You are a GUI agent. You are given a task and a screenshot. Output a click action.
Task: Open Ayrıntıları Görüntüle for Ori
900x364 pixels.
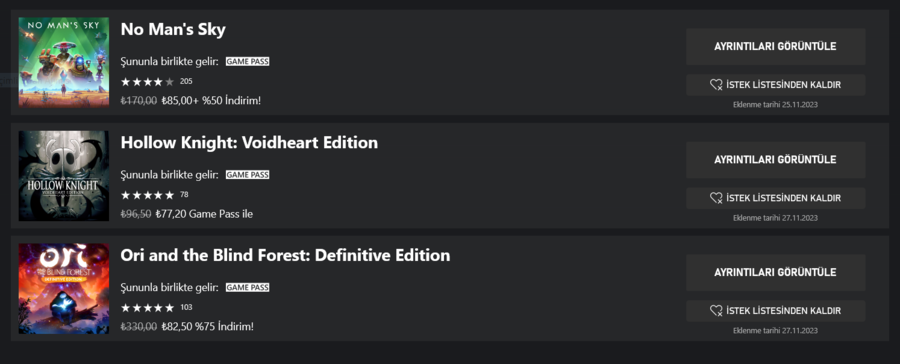coord(775,272)
